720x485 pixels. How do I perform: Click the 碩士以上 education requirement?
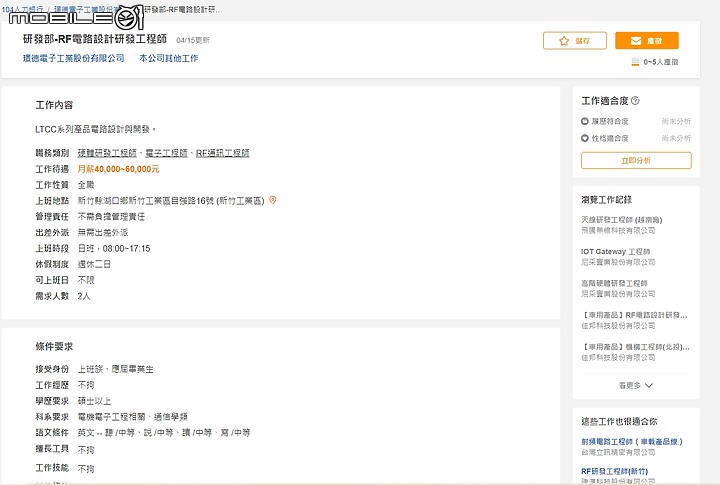click(94, 401)
